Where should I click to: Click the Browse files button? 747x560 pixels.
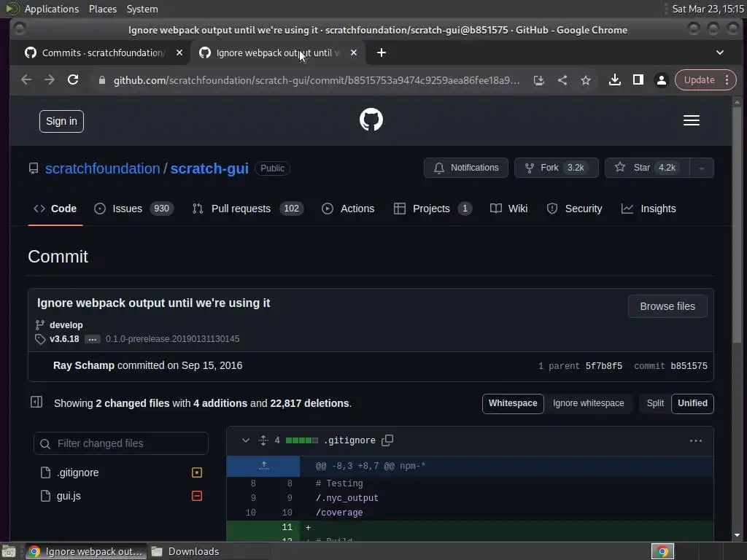tap(667, 307)
